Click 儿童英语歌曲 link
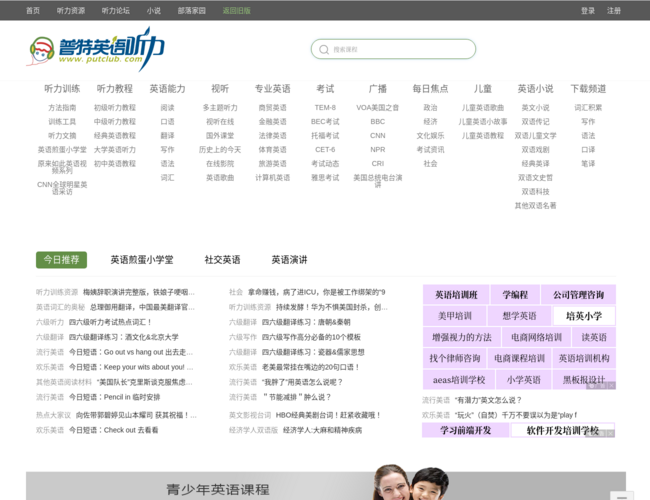 [483, 108]
